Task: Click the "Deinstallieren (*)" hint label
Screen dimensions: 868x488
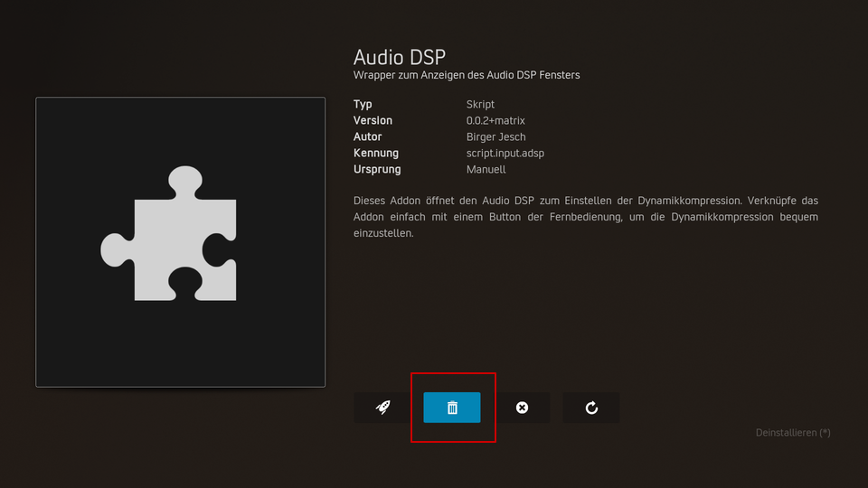Action: (x=793, y=433)
